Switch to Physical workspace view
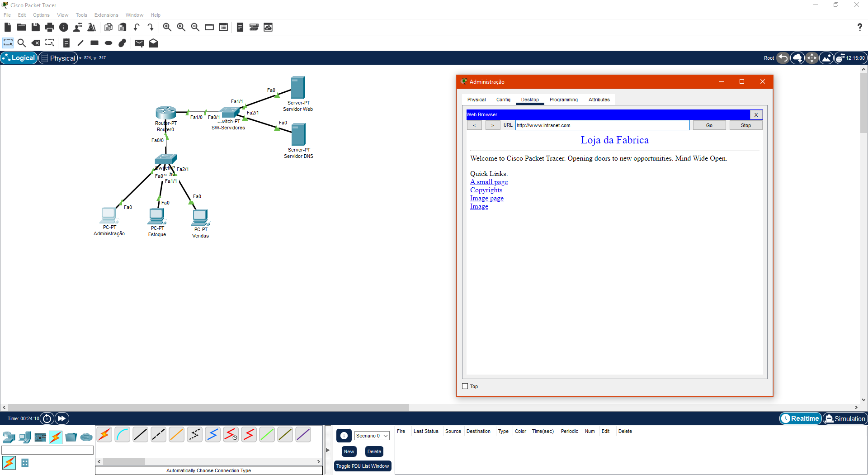The width and height of the screenshot is (868, 475). click(58, 58)
